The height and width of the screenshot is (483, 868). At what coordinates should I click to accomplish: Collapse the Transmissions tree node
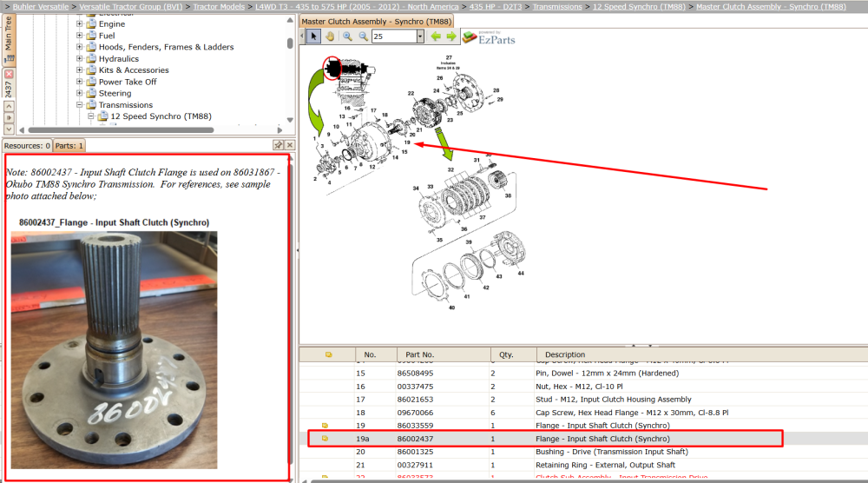[79, 105]
